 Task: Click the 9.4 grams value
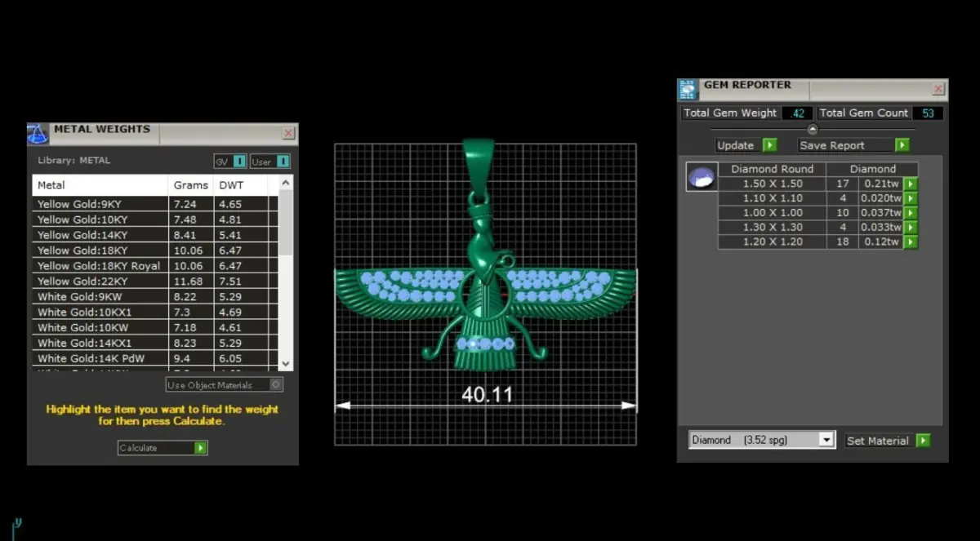[x=181, y=358]
